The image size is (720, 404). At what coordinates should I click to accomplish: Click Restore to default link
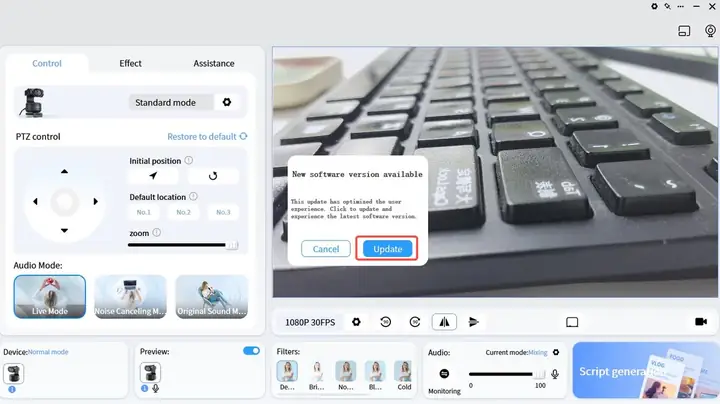coord(207,137)
